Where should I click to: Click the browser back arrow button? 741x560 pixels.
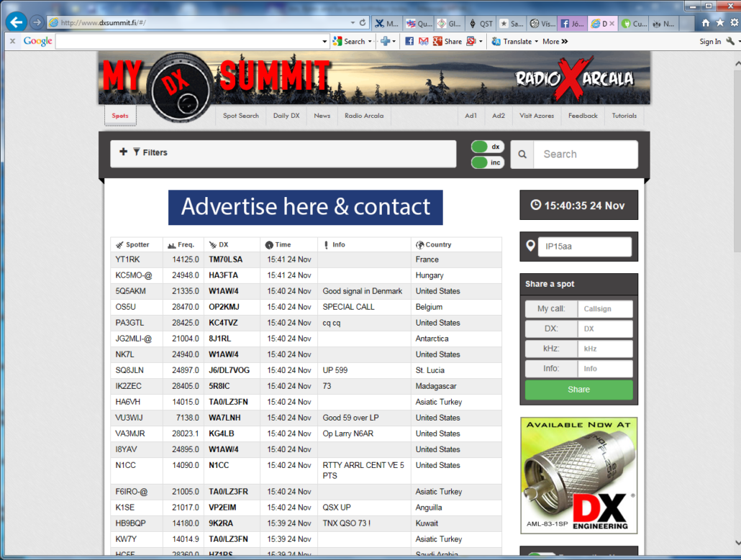coord(16,22)
